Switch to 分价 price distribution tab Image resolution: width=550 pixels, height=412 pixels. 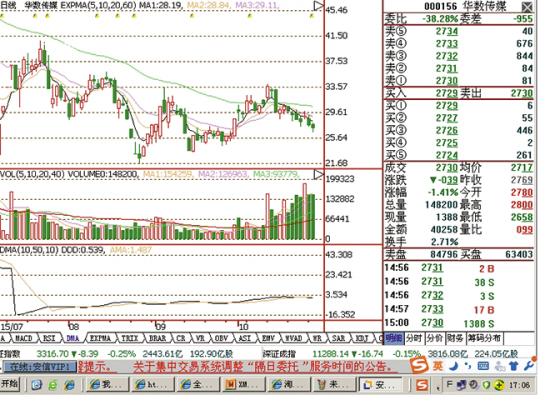[435, 338]
